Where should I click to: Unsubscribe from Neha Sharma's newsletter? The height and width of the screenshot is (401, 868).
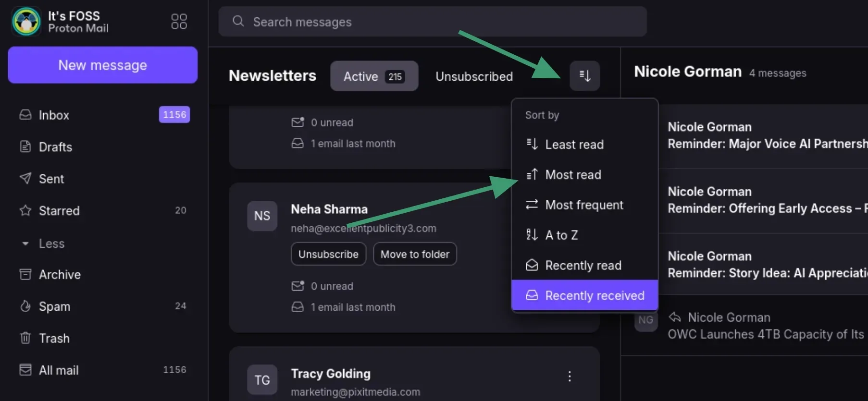pyautogui.click(x=328, y=254)
